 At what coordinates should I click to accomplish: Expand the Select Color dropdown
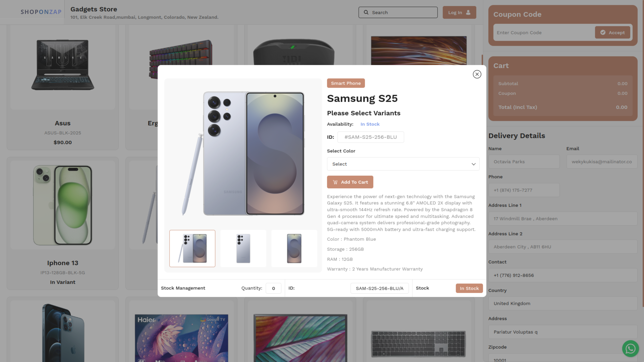(403, 164)
